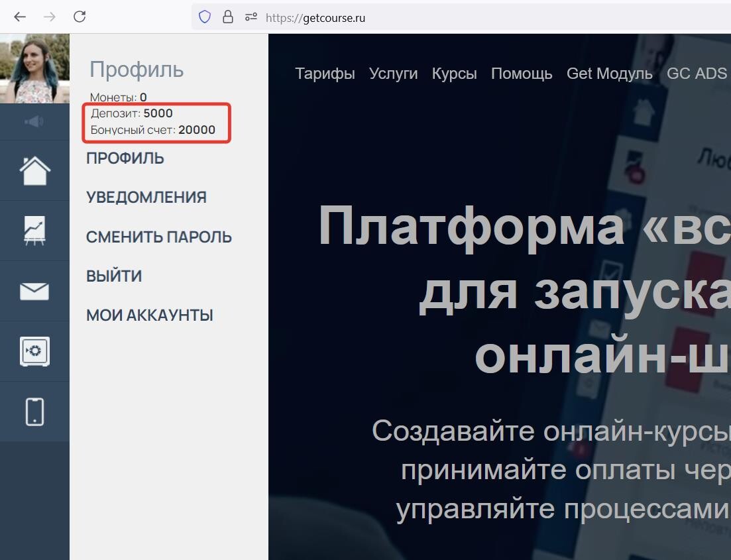Open МОИ АККАУНТЫ
Viewport: 731px width, 560px height.
pyautogui.click(x=150, y=315)
